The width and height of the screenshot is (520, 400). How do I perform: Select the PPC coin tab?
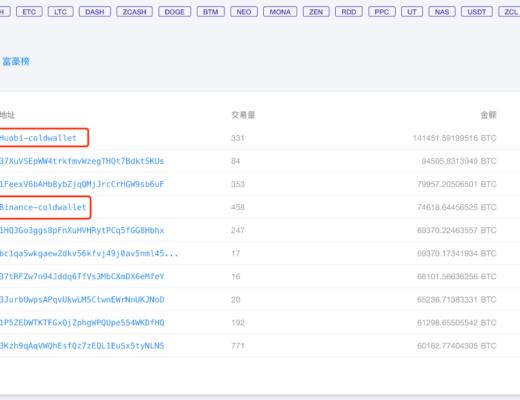tap(382, 12)
